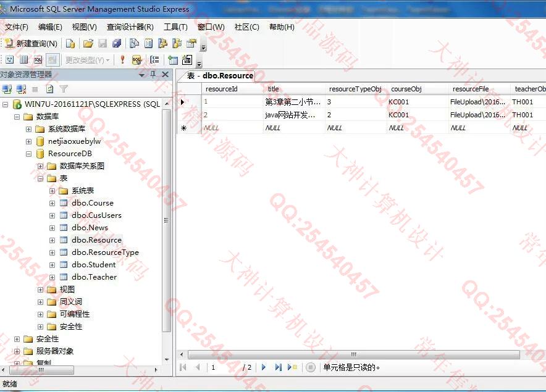
Task: Select the 视图 folder
Action: pos(67,290)
